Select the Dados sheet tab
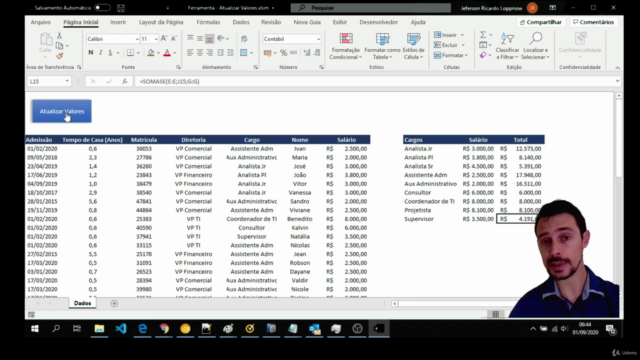Viewport: 640px width, 360px height. [x=82, y=303]
